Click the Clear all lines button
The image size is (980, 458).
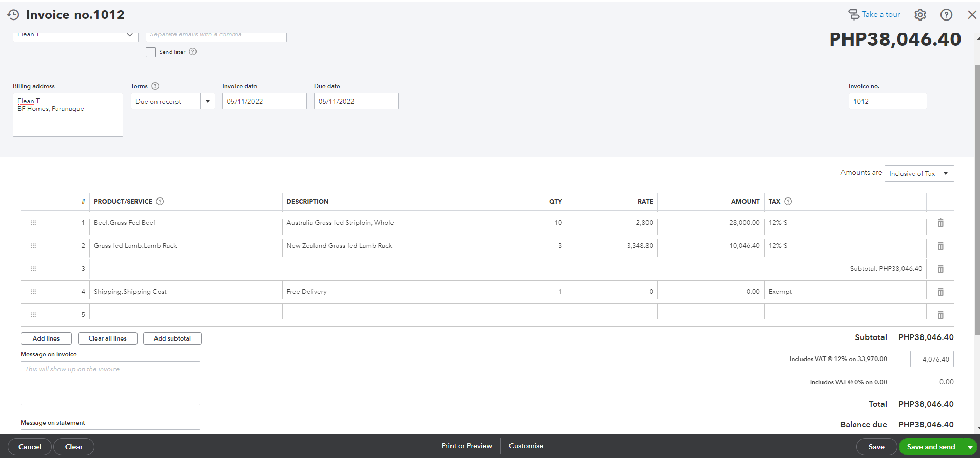coord(108,338)
